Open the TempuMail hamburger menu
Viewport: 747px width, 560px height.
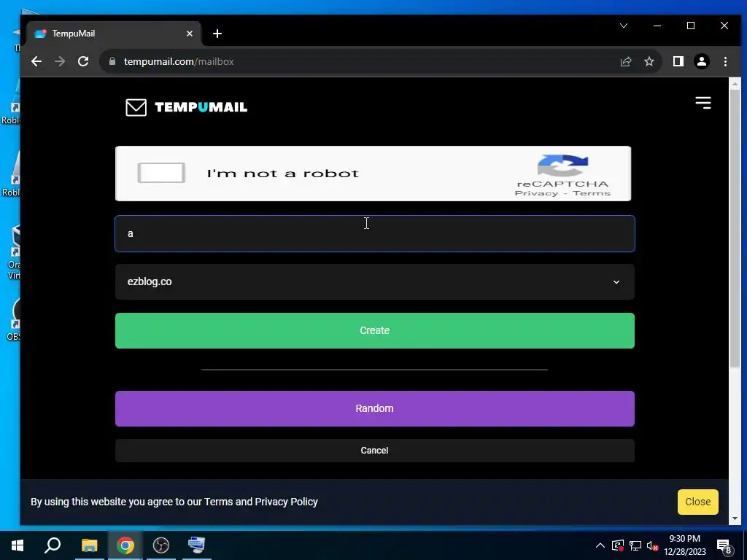coord(703,102)
